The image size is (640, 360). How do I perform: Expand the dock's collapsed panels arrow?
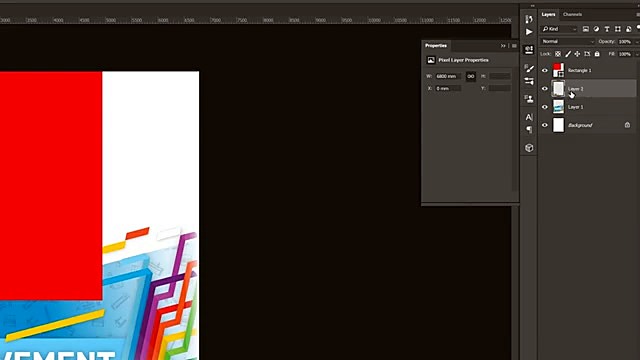532,6
